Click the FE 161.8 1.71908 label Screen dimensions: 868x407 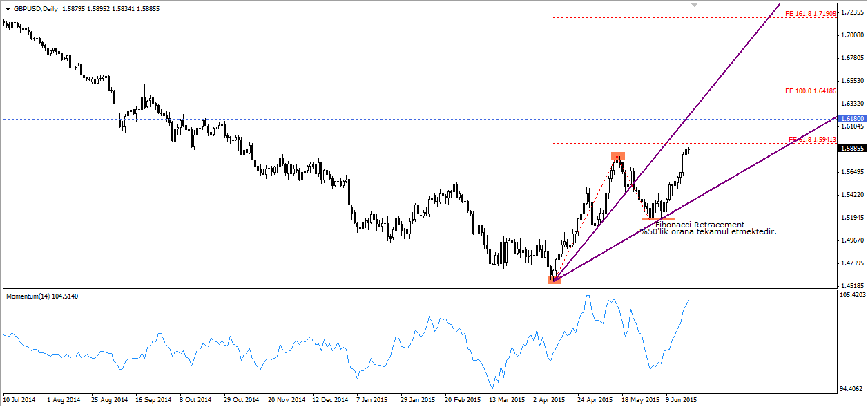pyautogui.click(x=811, y=14)
